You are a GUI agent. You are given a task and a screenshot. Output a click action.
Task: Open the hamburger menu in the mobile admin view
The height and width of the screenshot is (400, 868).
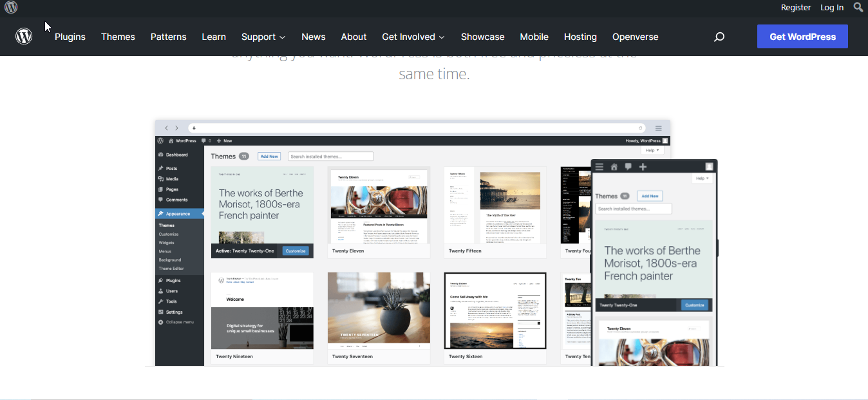(x=599, y=166)
